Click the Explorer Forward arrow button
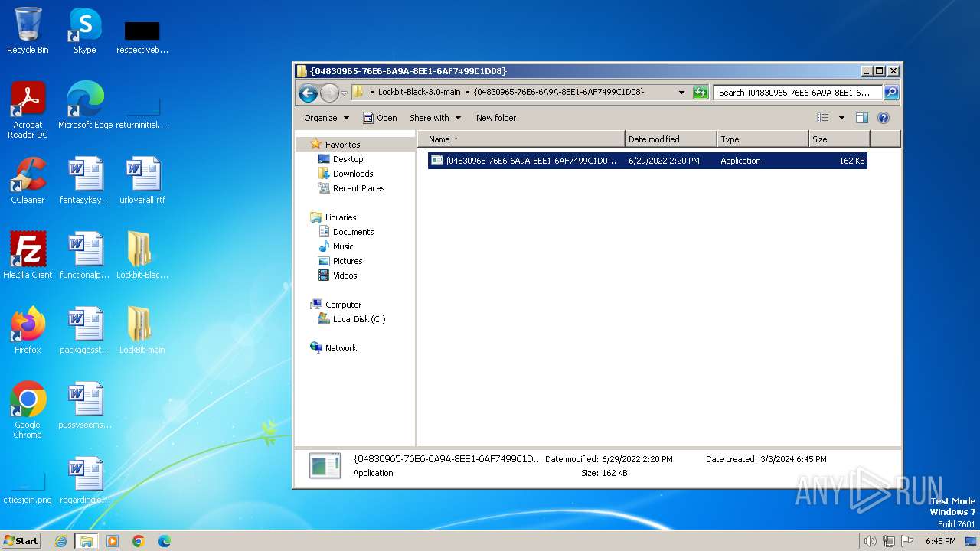 tap(329, 93)
